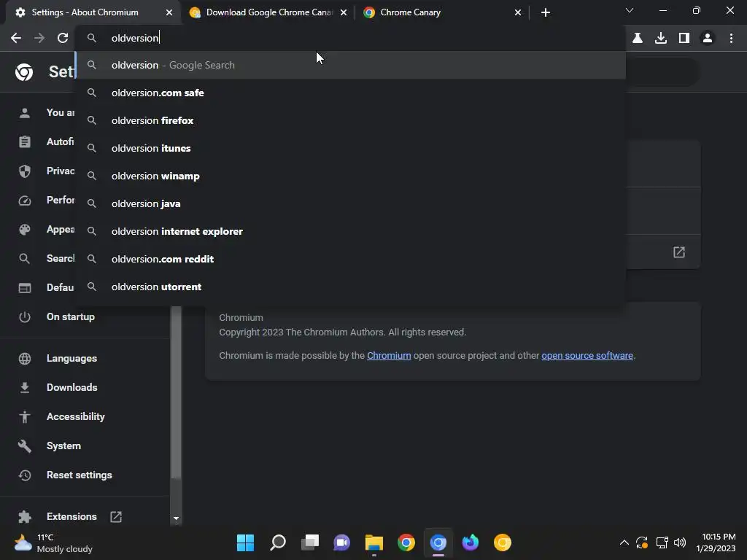Pick oldversion java suggestion
747x560 pixels.
pyautogui.click(x=350, y=204)
